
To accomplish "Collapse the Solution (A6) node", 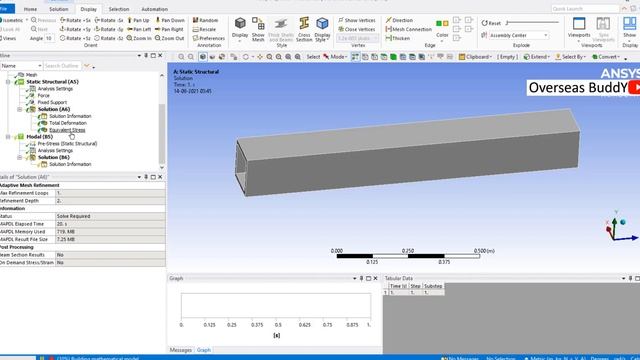I will click(19, 109).
